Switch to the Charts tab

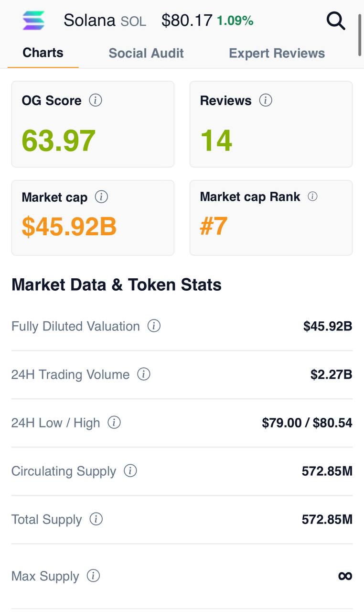[43, 53]
